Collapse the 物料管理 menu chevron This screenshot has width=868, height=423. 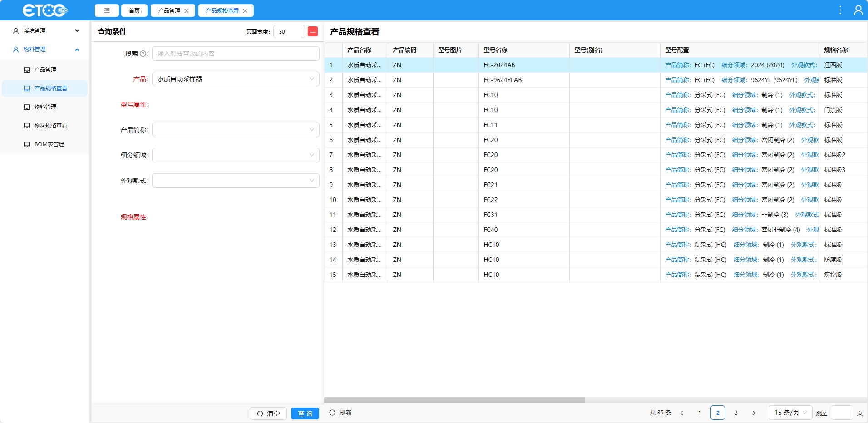77,49
